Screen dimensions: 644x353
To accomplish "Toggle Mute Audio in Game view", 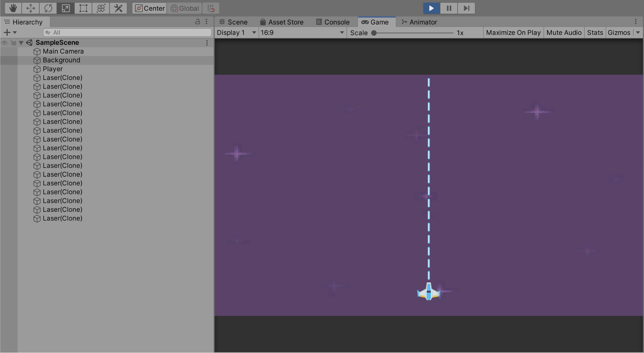I will pyautogui.click(x=564, y=33).
